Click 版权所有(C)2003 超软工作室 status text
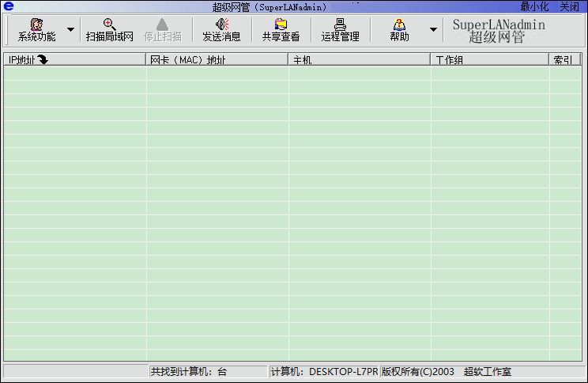Image resolution: width=588 pixels, height=383 pixels. click(x=447, y=371)
